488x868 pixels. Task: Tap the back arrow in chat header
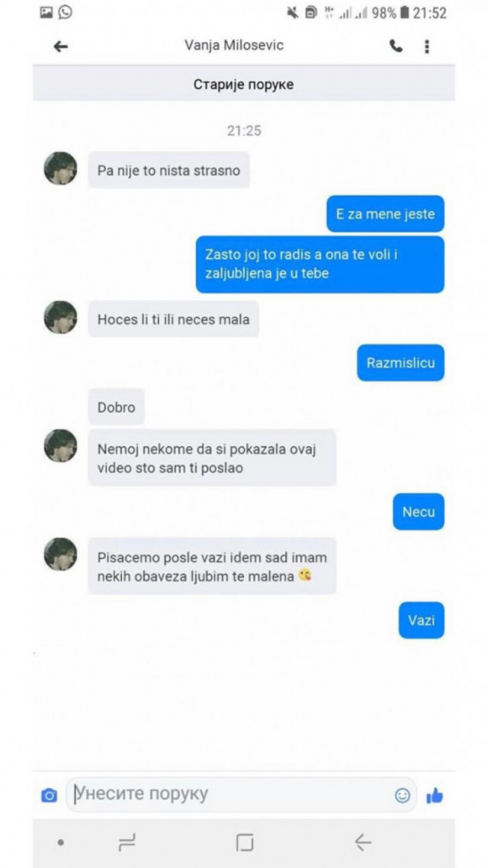[x=61, y=47]
